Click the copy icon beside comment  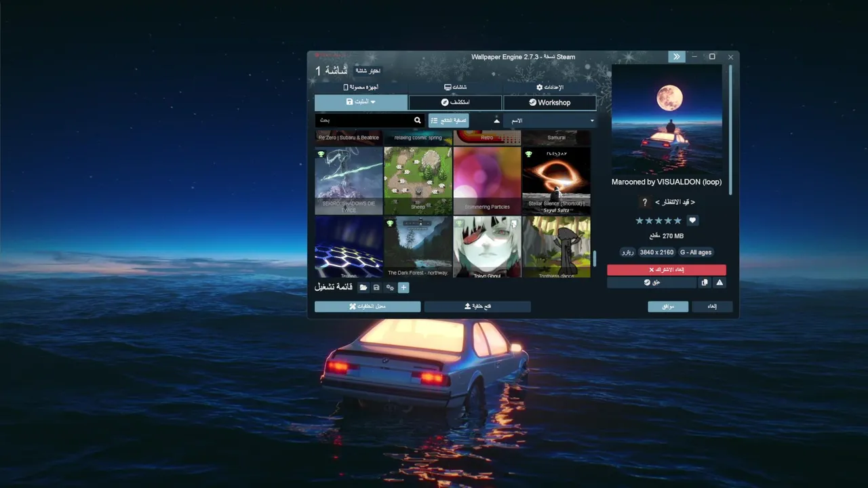[x=705, y=283]
